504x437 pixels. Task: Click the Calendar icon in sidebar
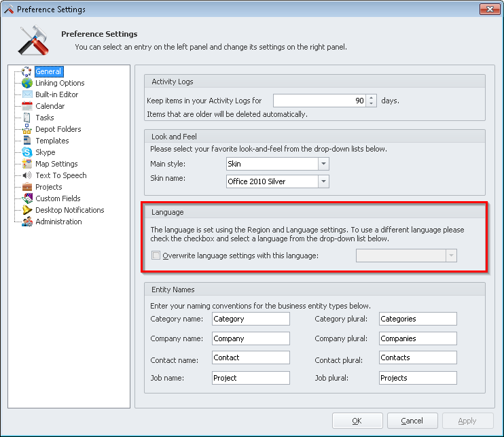pyautogui.click(x=27, y=106)
